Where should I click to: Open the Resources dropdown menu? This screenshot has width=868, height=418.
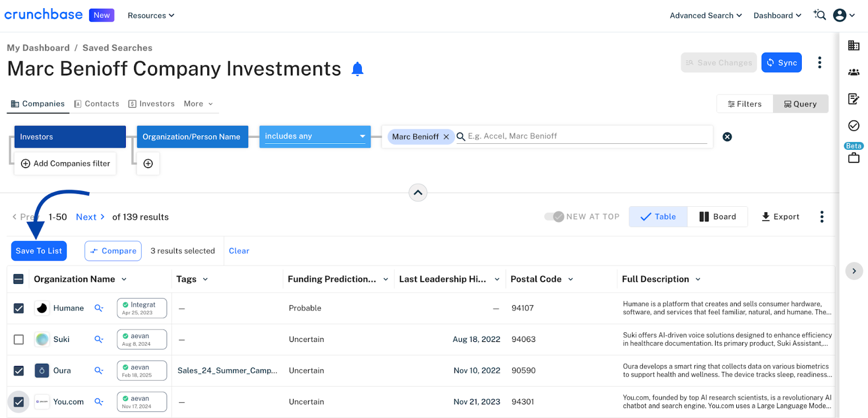click(151, 15)
